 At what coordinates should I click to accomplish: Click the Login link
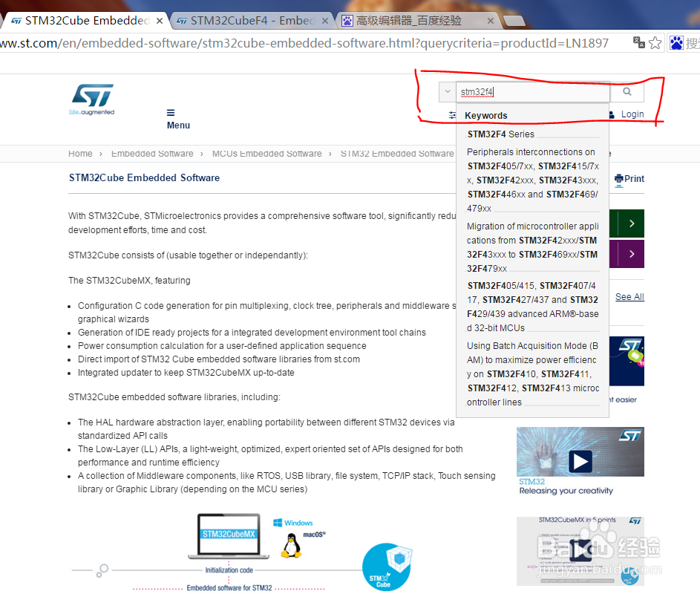click(x=632, y=114)
